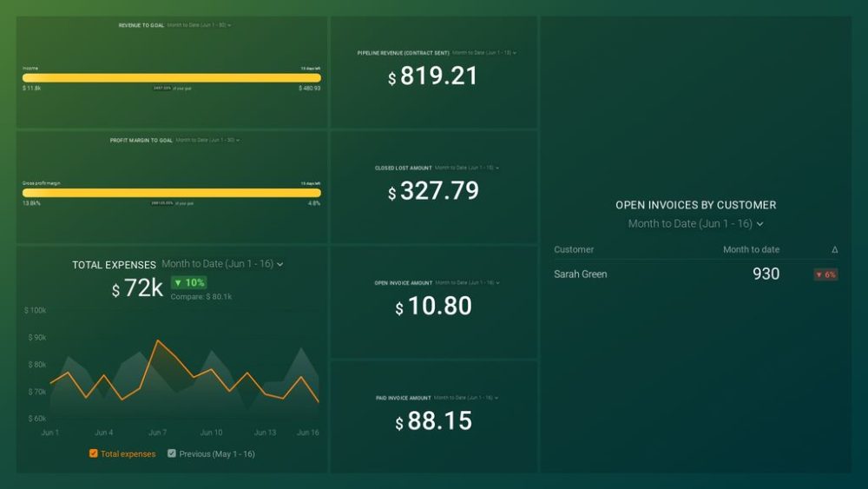Sort by the Customer column header
Viewport: 868px width, 489px height.
coord(574,250)
